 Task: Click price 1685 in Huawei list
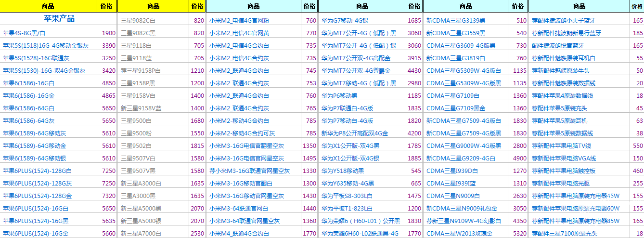414,20
